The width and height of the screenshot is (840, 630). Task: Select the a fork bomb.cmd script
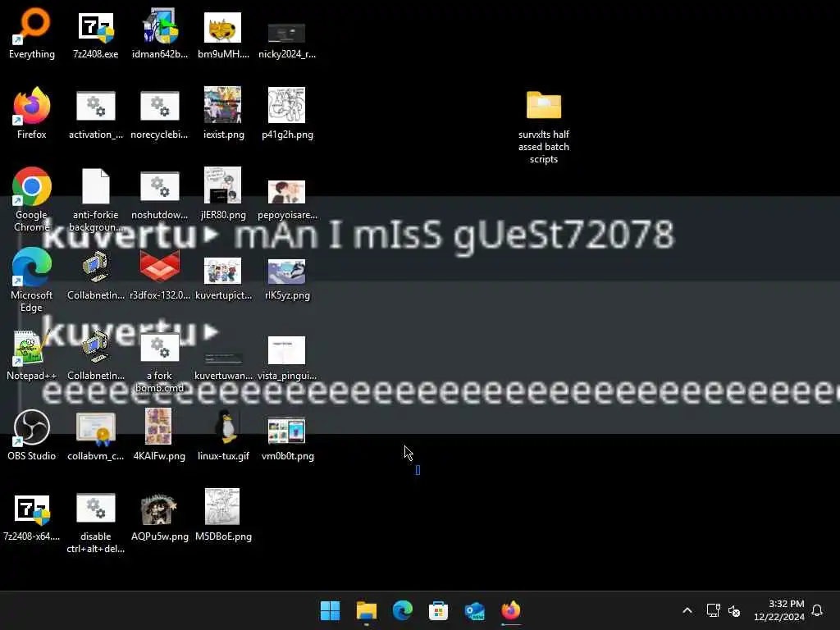tap(160, 360)
